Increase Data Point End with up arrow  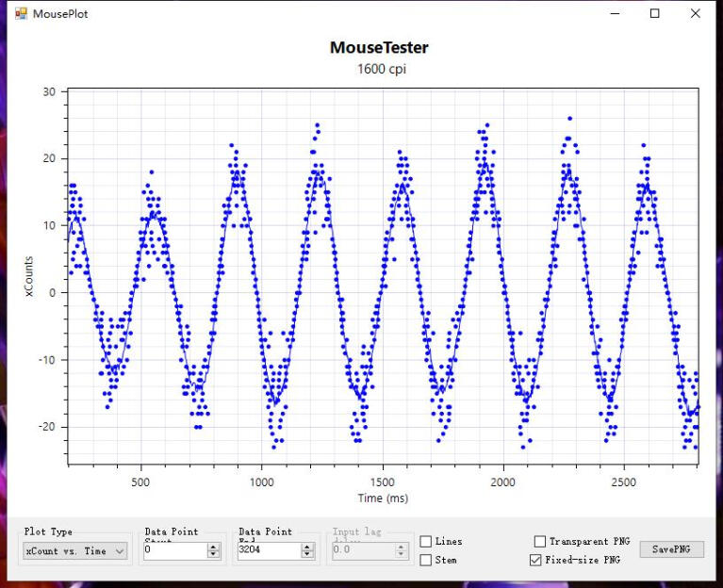pos(307,547)
